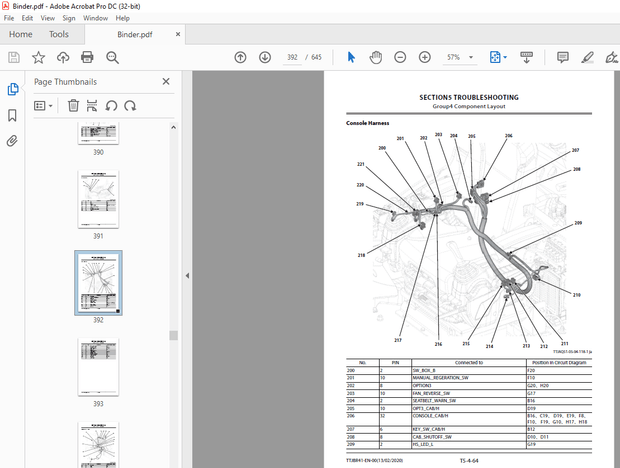Rotate page clockwise icon
This screenshot has height=468, width=620.
pyautogui.click(x=130, y=106)
